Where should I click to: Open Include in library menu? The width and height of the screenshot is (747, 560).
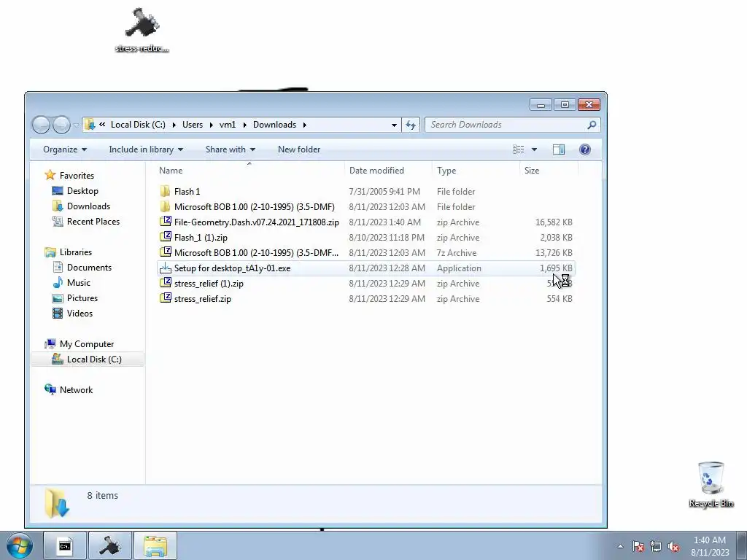(x=146, y=149)
